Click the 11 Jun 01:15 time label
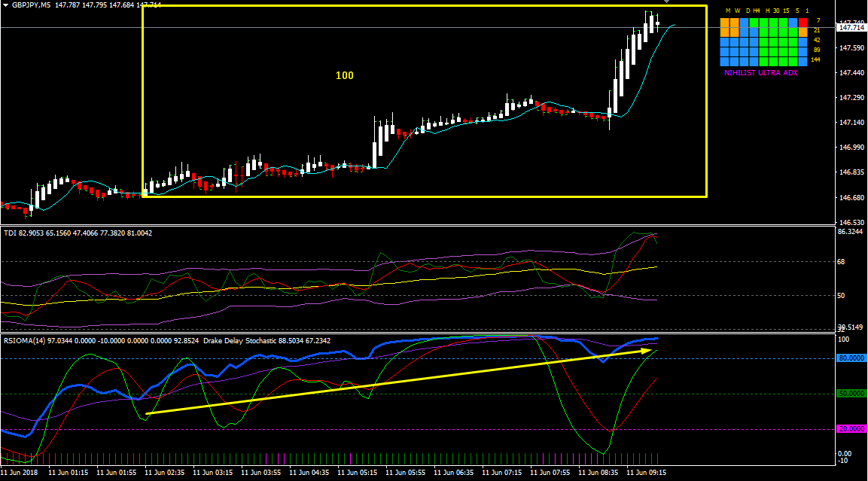 click(68, 473)
